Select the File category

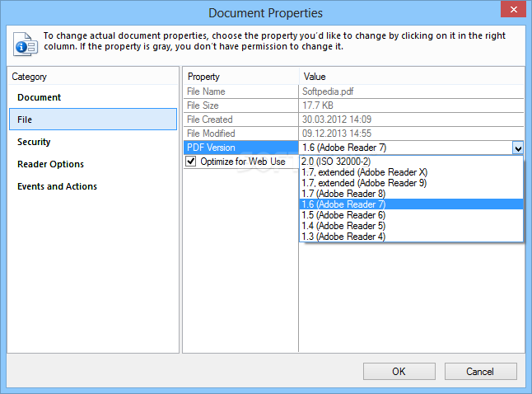93,120
